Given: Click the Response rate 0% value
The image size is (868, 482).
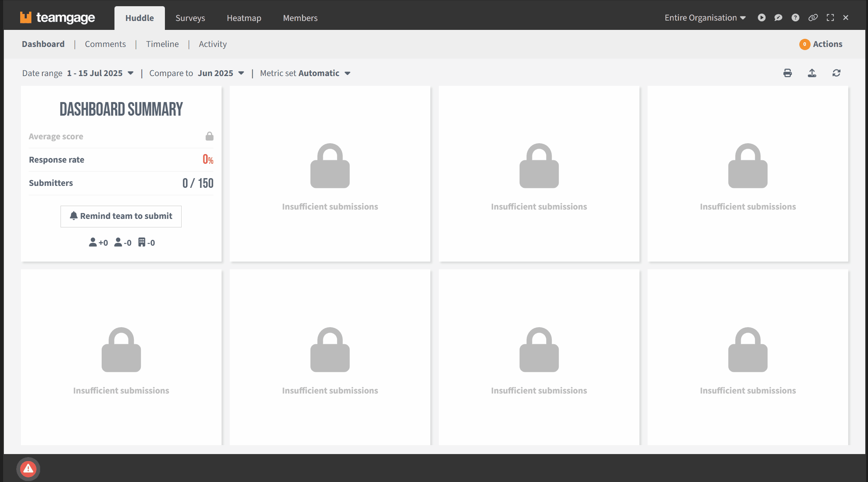Looking at the screenshot, I should coord(208,160).
